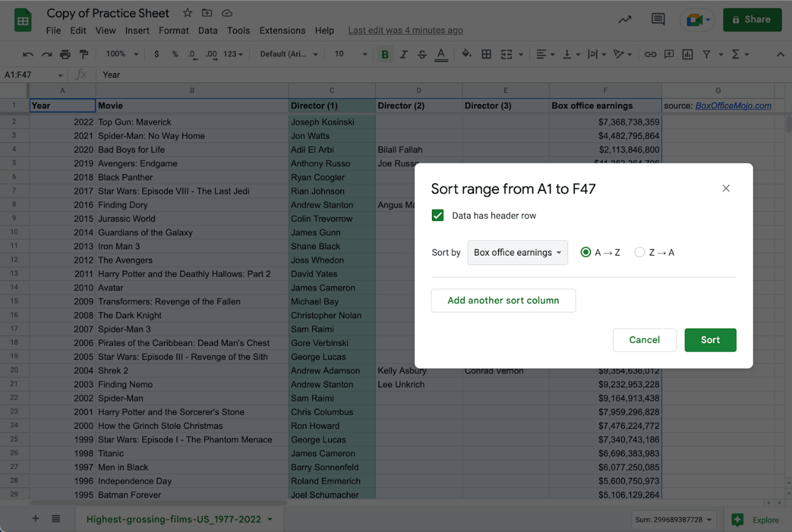Uncheck 'Data has header row'
792x532 pixels.
(438, 215)
